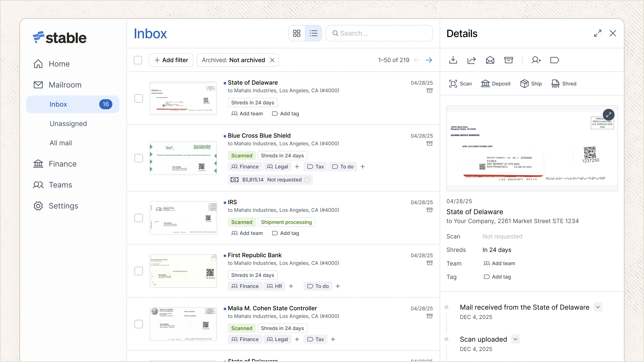The height and width of the screenshot is (362, 644).
Task: Select the Blue Cross Blue Shield checkbox
Action: pos(138,158)
